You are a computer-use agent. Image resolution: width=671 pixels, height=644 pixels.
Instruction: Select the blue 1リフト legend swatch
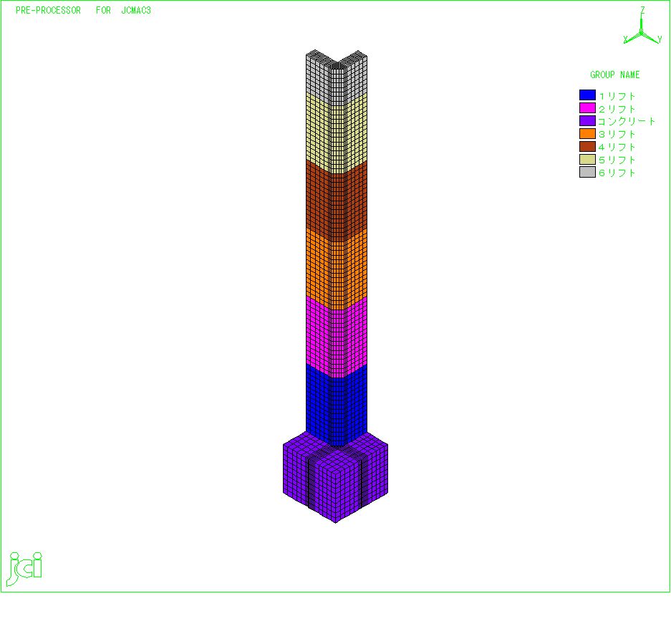(587, 95)
